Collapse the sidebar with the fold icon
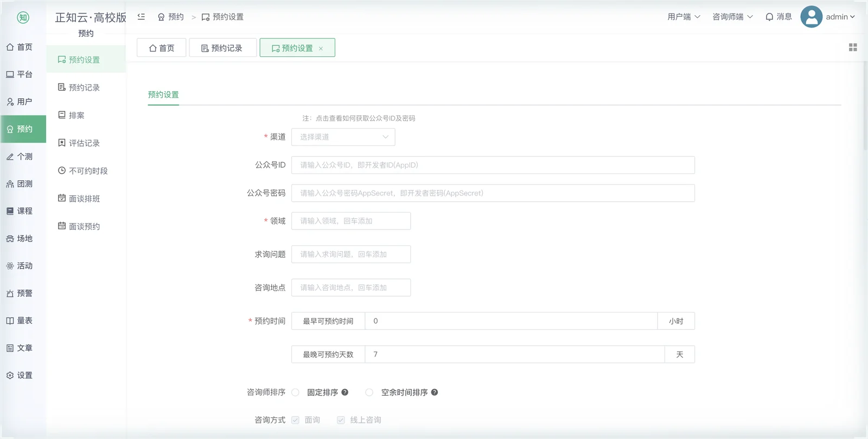This screenshot has height=439, width=868. pos(141,17)
